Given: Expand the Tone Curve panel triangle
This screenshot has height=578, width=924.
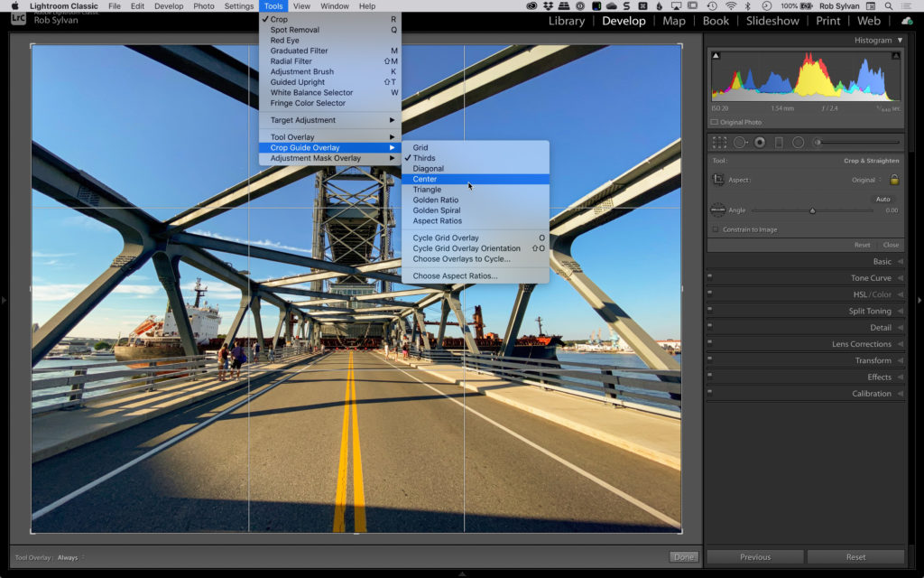Looking at the screenshot, I should point(900,278).
